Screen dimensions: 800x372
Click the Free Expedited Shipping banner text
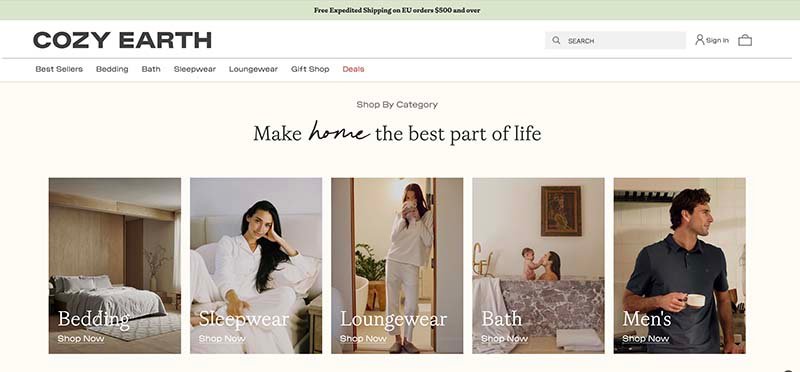397,10
